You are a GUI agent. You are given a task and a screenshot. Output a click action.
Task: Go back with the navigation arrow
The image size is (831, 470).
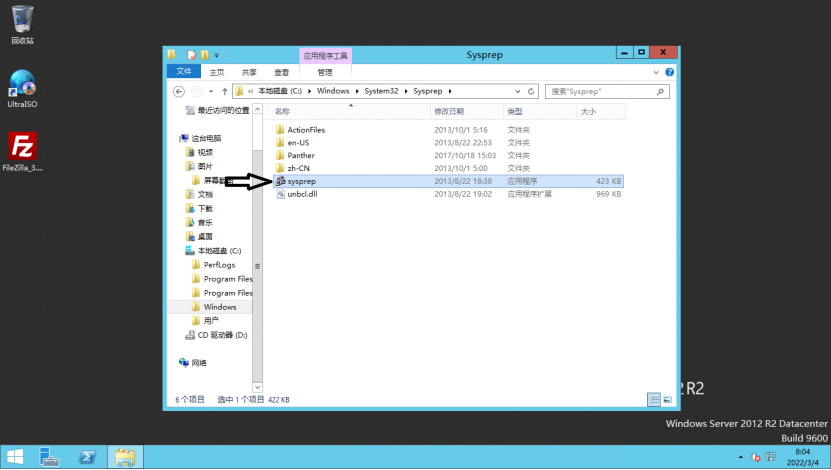[179, 91]
